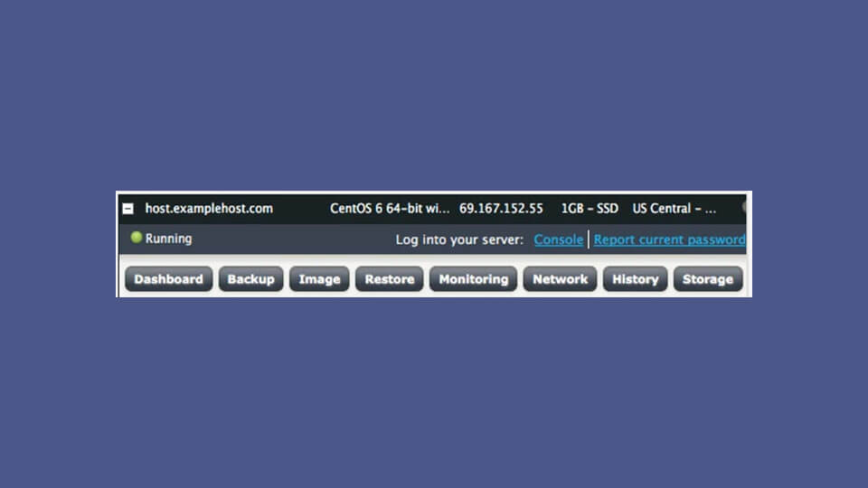Open the Image section
868x488 pixels.
319,279
